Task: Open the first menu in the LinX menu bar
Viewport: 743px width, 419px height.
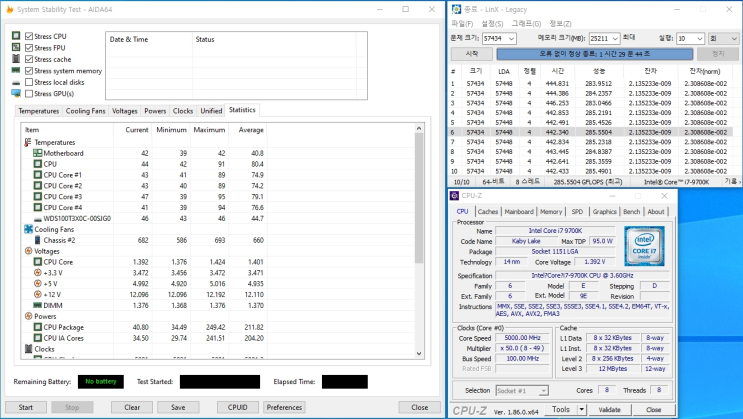Action: 462,23
